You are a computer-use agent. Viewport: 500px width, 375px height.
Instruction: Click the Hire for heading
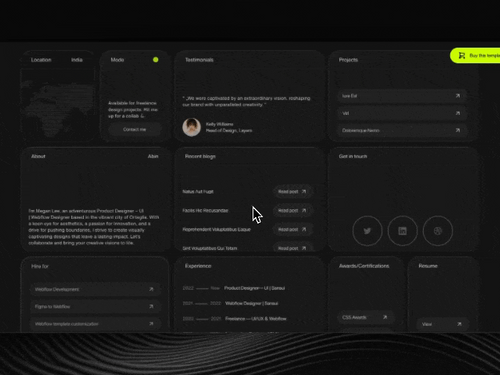40,266
